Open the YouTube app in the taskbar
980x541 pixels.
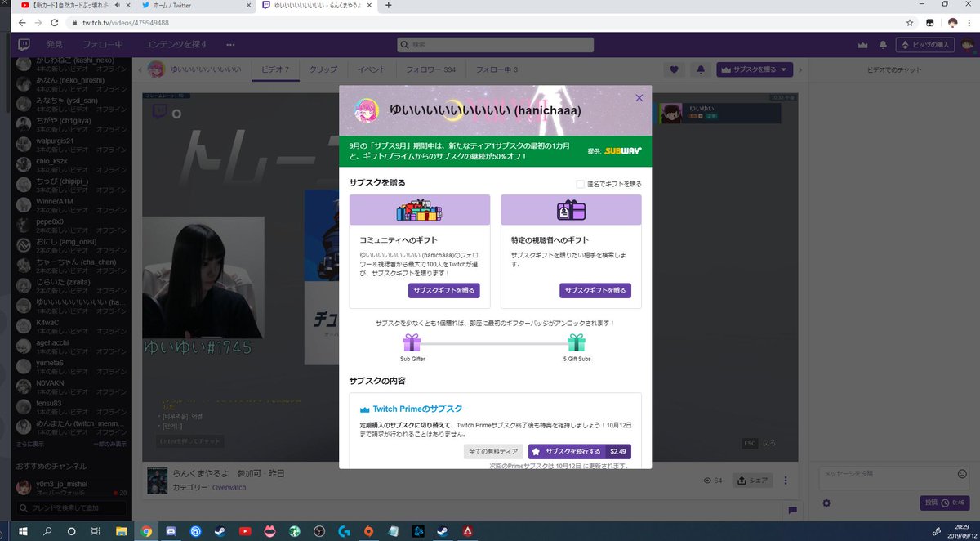point(245,531)
